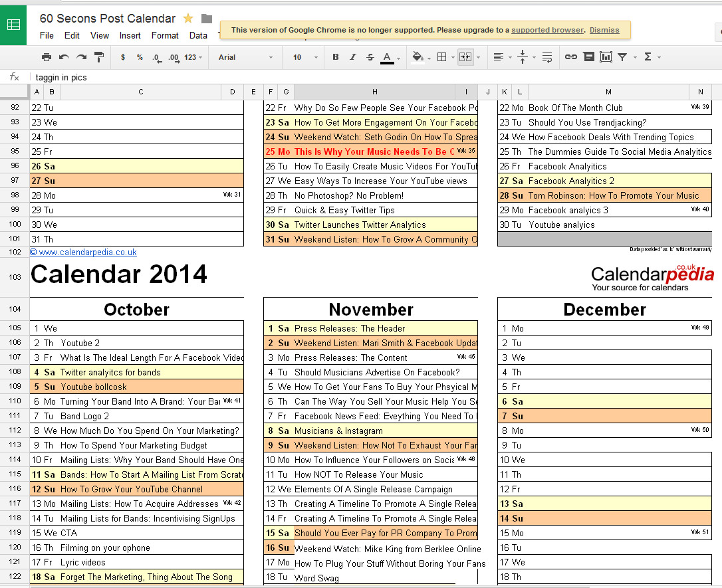Image resolution: width=722 pixels, height=588 pixels.
Task: Star the 60 Secons Post Calendar document
Action: tap(188, 19)
